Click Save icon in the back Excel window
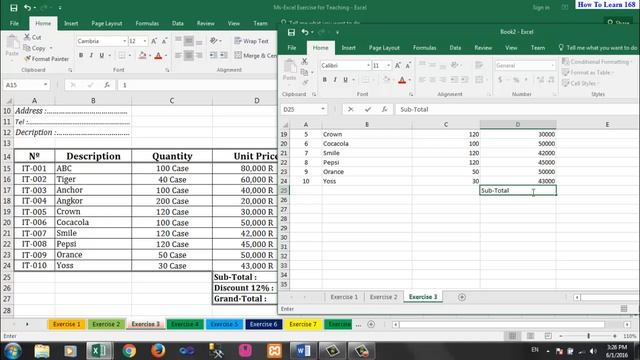 pos(13,7)
